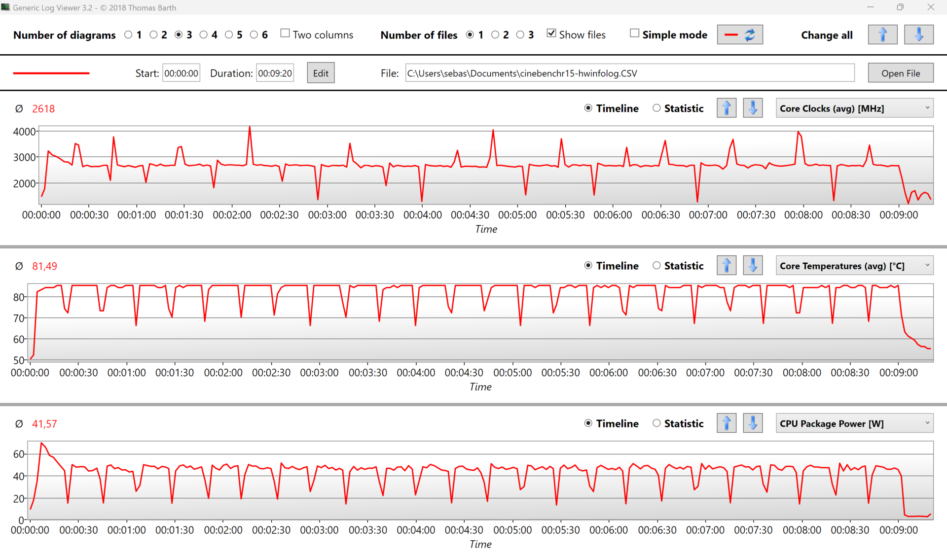Viewport: 947px width, 560px height.
Task: Uncheck the Show files checkbox
Action: 551,34
